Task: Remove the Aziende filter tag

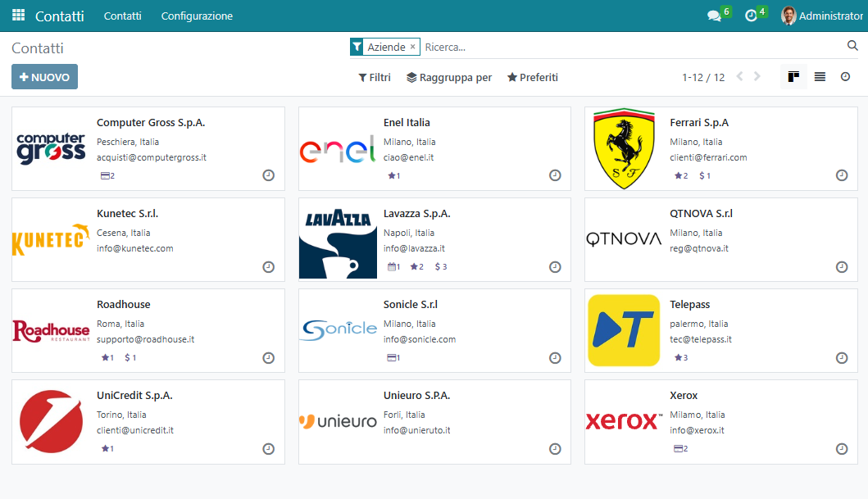Action: pos(412,47)
